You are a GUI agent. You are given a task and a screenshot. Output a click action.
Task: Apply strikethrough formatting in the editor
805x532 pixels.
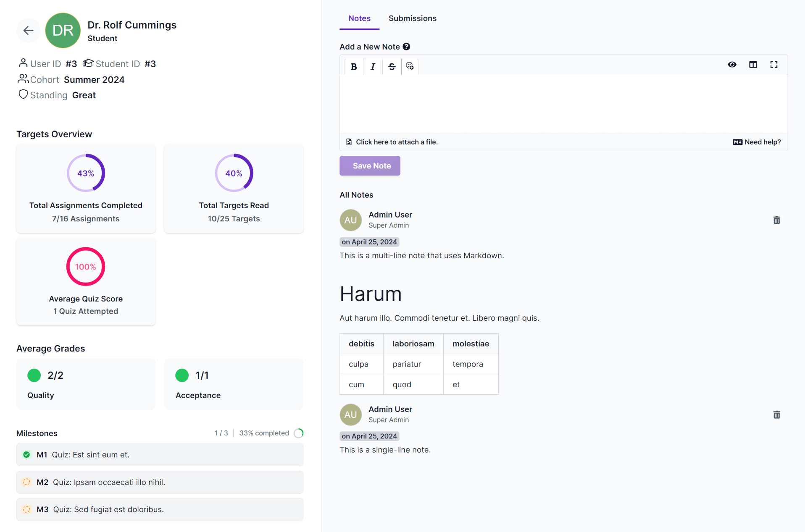(392, 66)
